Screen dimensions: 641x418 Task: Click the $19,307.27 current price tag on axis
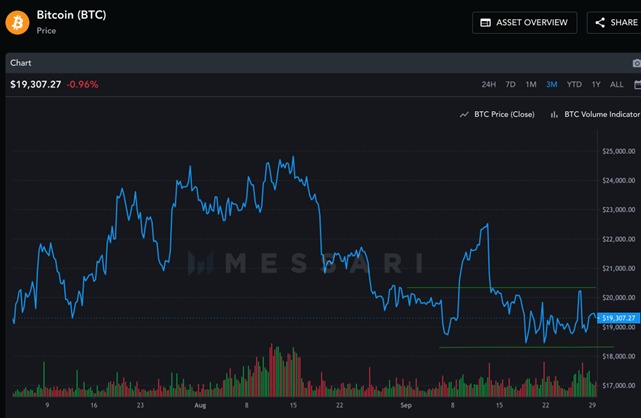point(619,318)
